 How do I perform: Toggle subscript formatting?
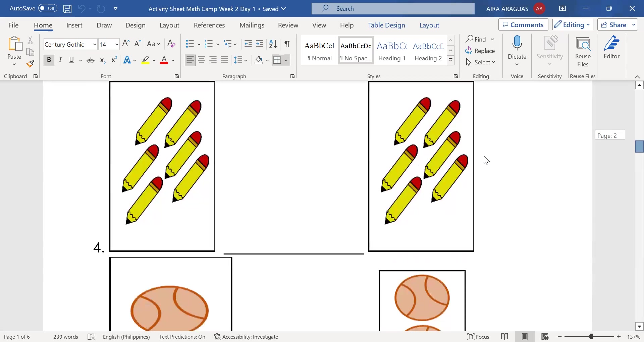(x=103, y=60)
